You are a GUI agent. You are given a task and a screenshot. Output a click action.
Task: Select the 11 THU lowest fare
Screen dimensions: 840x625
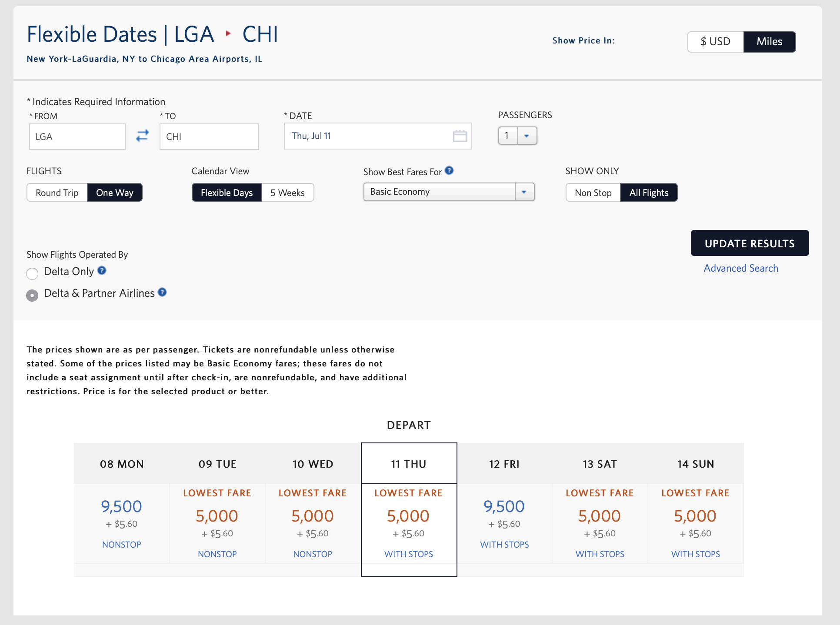409,523
